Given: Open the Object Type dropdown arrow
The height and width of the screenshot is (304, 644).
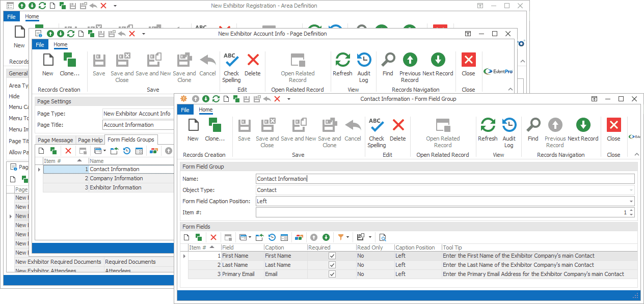Looking at the screenshot, I should [x=631, y=190].
